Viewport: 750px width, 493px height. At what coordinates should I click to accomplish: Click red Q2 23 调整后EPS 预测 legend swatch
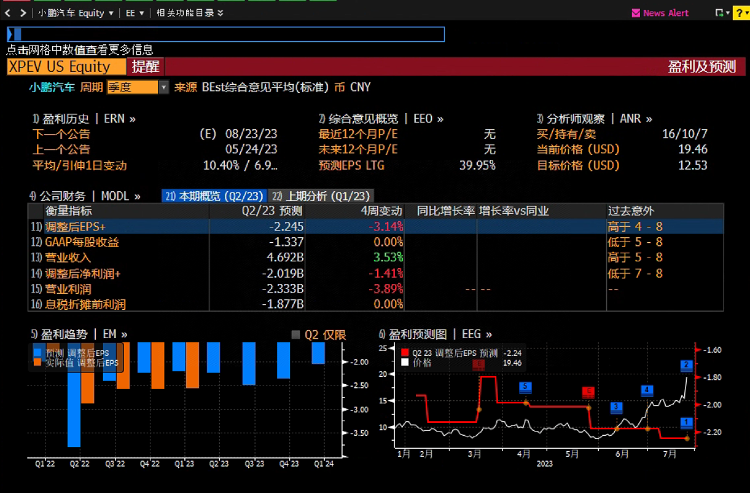tap(405, 353)
